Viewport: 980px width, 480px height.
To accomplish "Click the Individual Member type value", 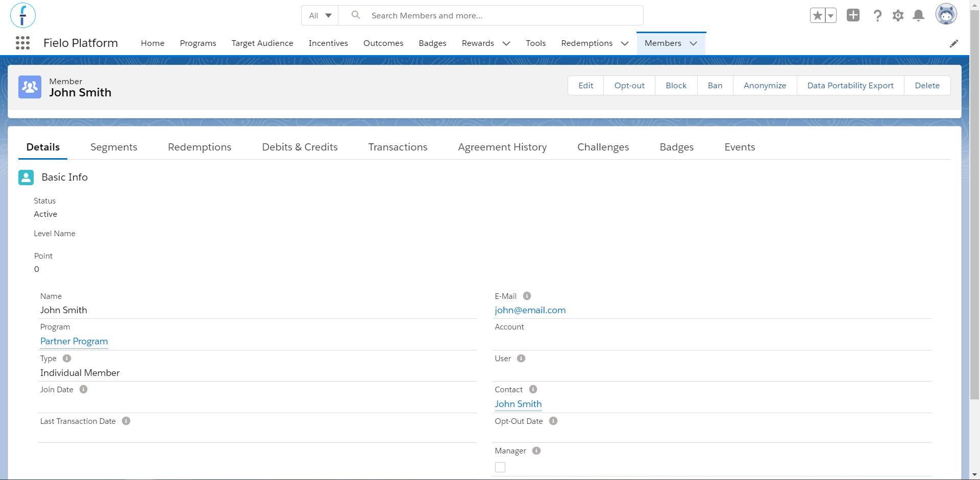I will coord(80,373).
